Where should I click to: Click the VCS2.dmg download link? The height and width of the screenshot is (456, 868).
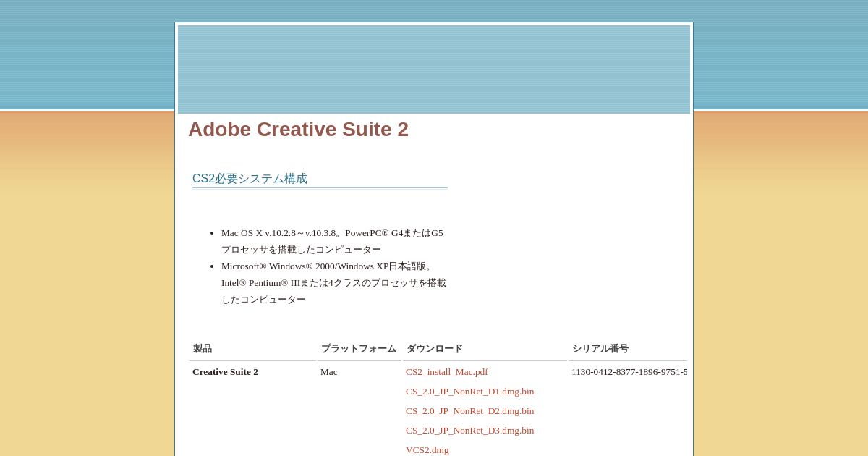pyautogui.click(x=427, y=450)
